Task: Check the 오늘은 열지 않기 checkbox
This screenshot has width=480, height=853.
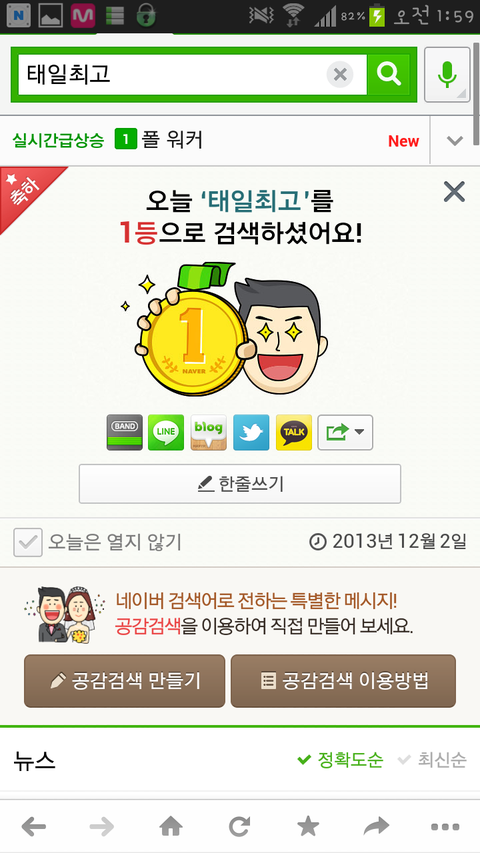Action: tap(28, 542)
